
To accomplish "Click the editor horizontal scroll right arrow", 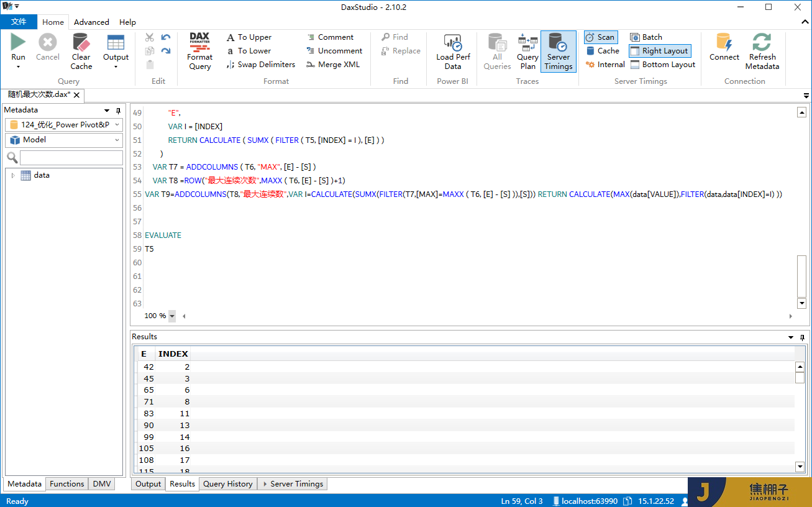I will (790, 316).
